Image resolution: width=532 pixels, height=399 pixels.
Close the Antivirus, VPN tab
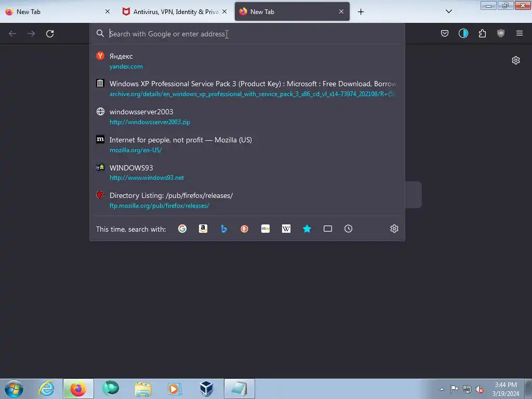pos(224,11)
